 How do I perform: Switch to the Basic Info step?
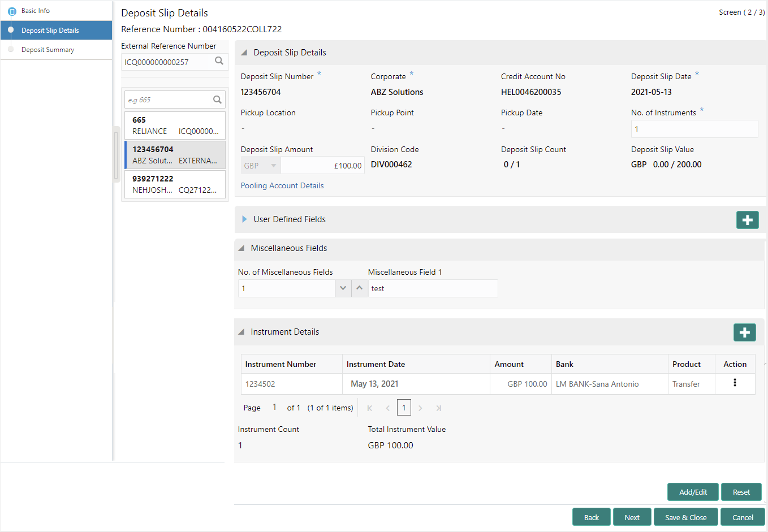pyautogui.click(x=36, y=11)
